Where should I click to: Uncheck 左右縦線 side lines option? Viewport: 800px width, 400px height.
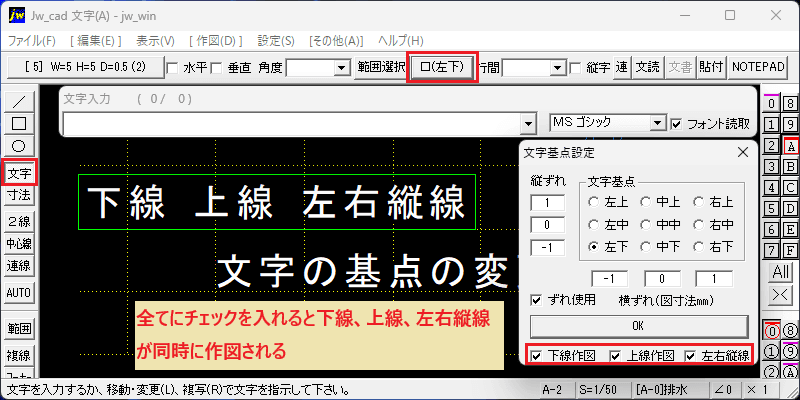(691, 356)
